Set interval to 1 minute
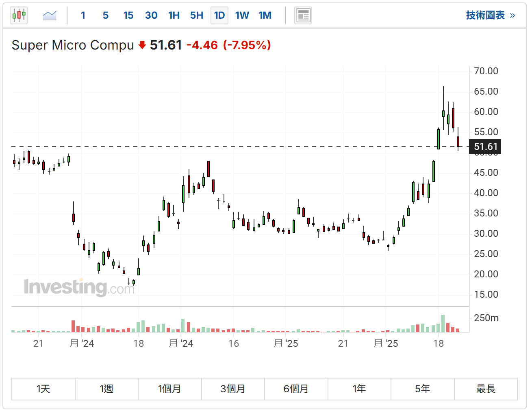532x413 pixels. click(x=83, y=15)
